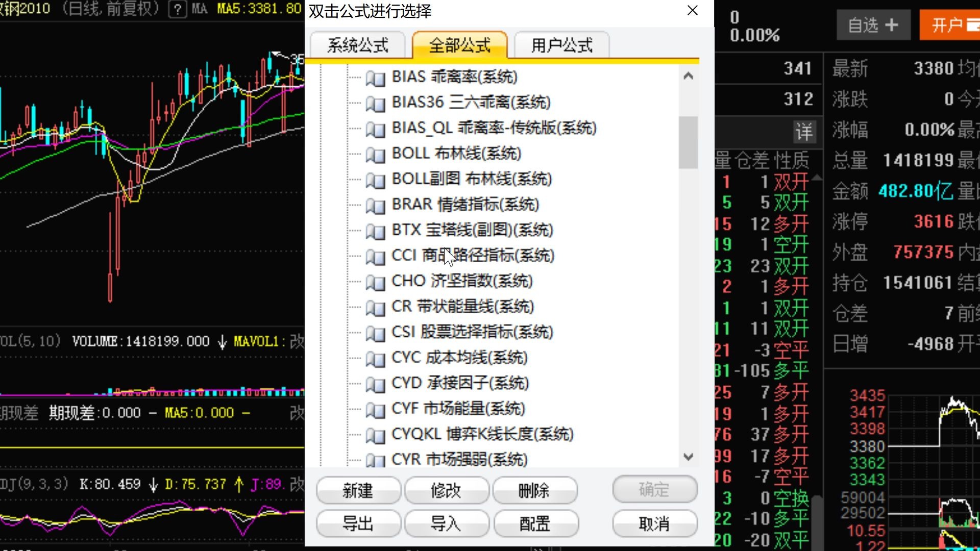980x551 pixels.
Task: Click the 修改 button
Action: (447, 490)
